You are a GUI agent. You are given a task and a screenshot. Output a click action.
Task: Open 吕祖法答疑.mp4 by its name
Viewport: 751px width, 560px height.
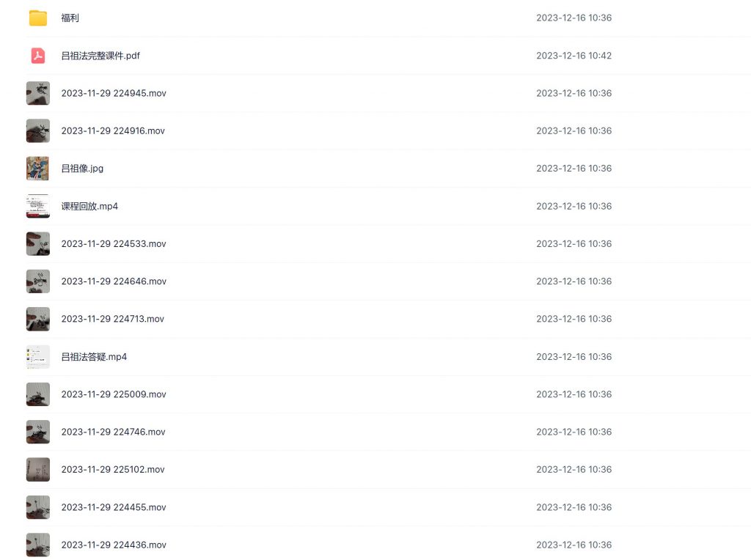pos(94,357)
